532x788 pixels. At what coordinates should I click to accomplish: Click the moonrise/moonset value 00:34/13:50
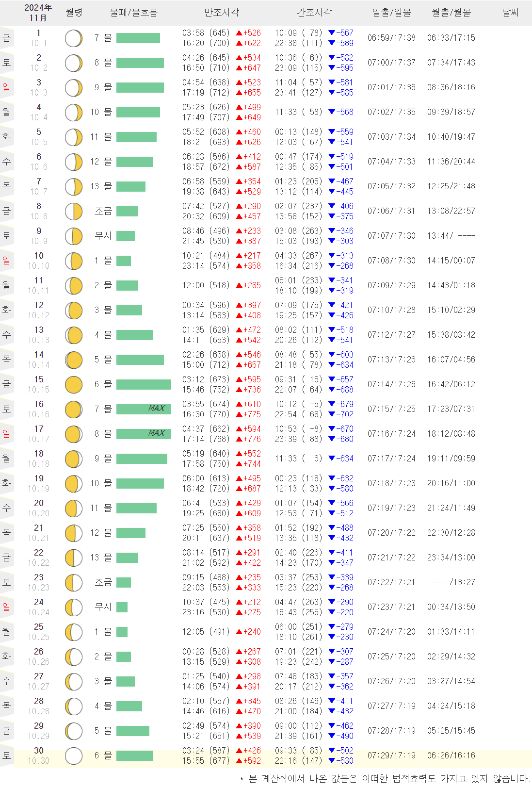click(x=451, y=607)
